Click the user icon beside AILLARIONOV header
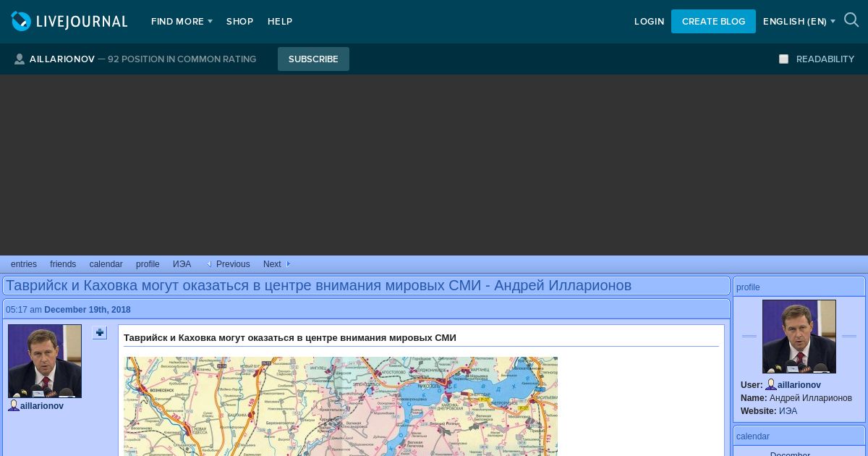Screen dimensions: 868x456 20,59
